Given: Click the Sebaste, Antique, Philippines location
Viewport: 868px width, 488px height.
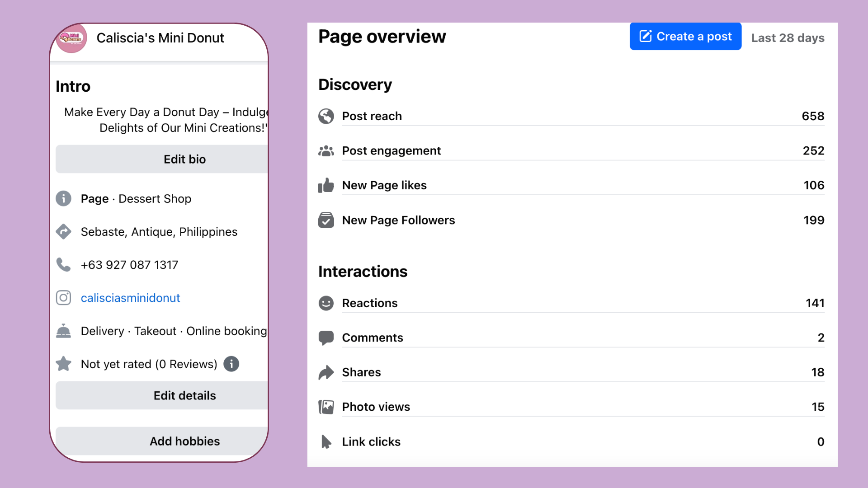Looking at the screenshot, I should (x=159, y=232).
